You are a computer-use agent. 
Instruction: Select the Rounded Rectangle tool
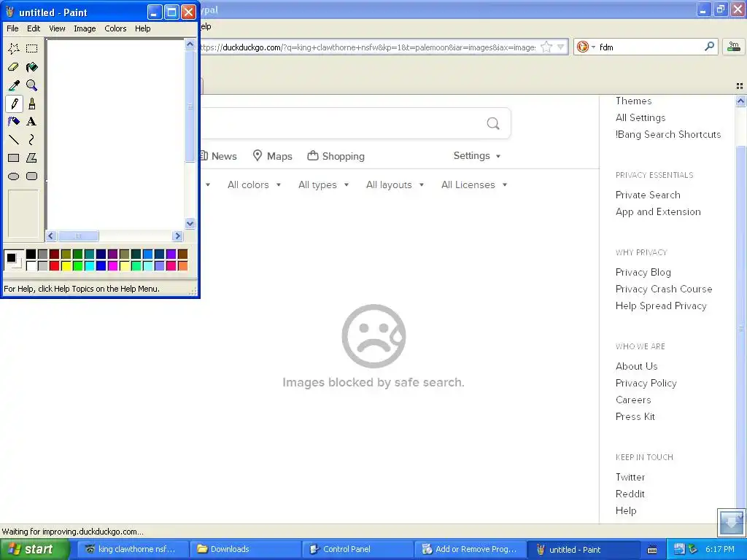pyautogui.click(x=32, y=176)
